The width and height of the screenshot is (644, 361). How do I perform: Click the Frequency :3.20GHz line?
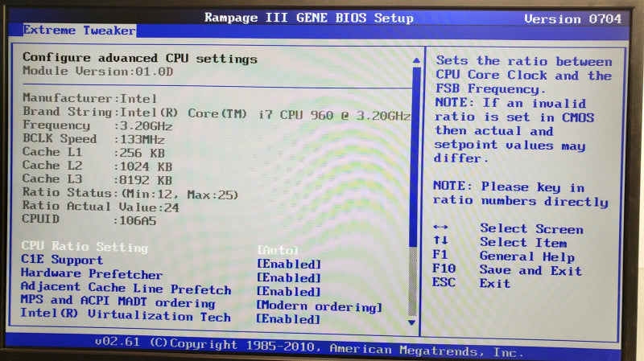tap(97, 125)
